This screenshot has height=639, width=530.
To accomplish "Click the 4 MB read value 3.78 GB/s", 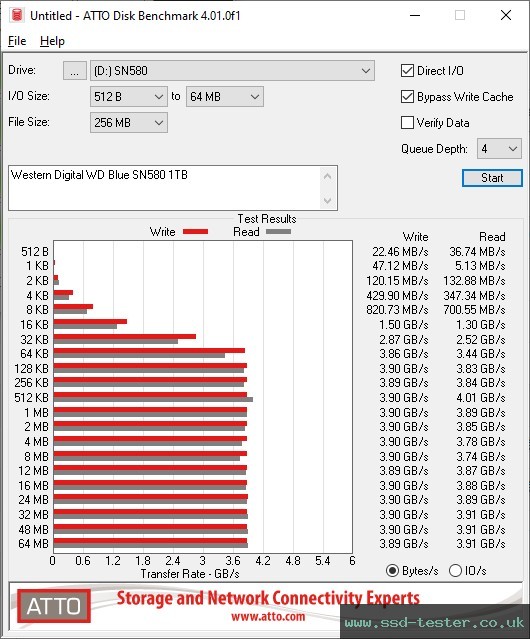I will click(481, 441).
